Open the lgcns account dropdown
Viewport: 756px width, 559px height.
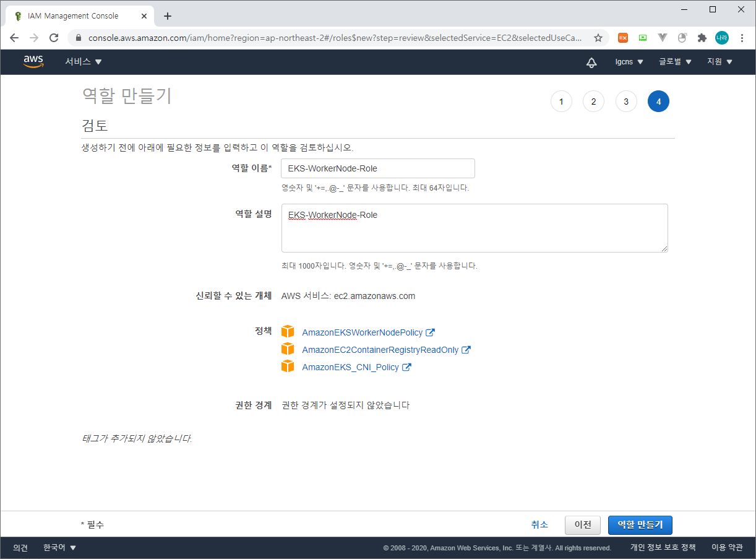pos(629,62)
